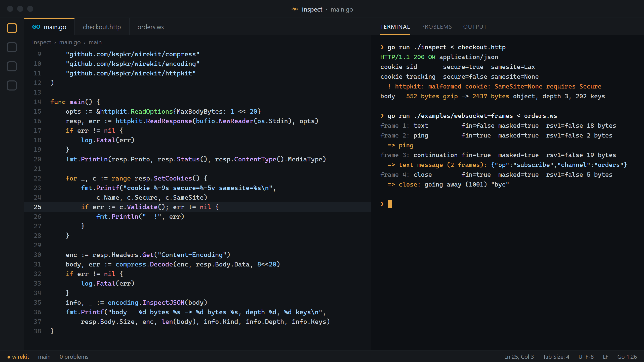Click the httpkit.ReadResponse call

point(154,121)
